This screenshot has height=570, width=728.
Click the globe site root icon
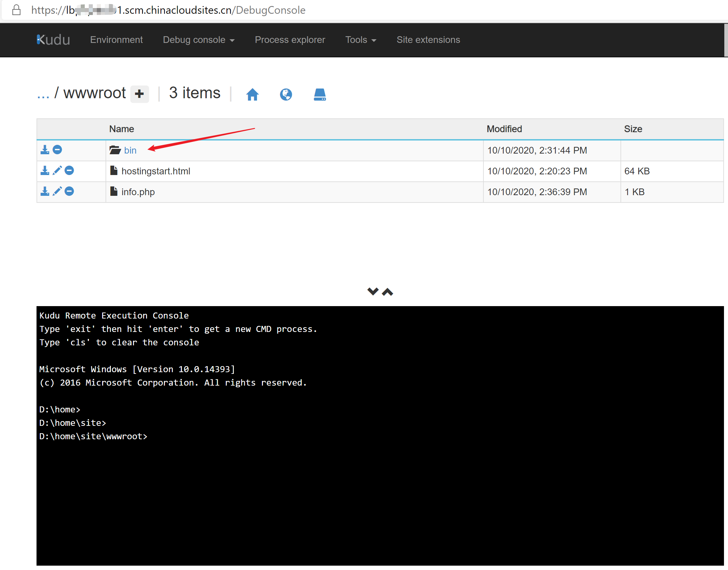[286, 95]
